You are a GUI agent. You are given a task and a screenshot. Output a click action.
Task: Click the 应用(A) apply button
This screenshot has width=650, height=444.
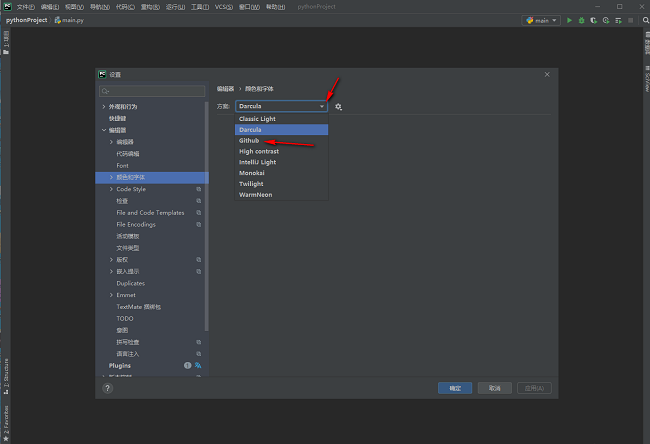(534, 388)
